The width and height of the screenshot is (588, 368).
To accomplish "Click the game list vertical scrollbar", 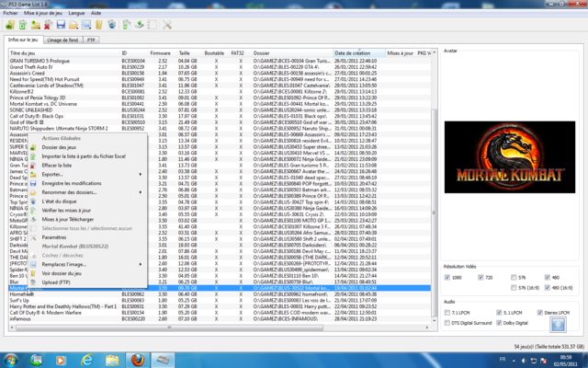I will tap(434, 184).
